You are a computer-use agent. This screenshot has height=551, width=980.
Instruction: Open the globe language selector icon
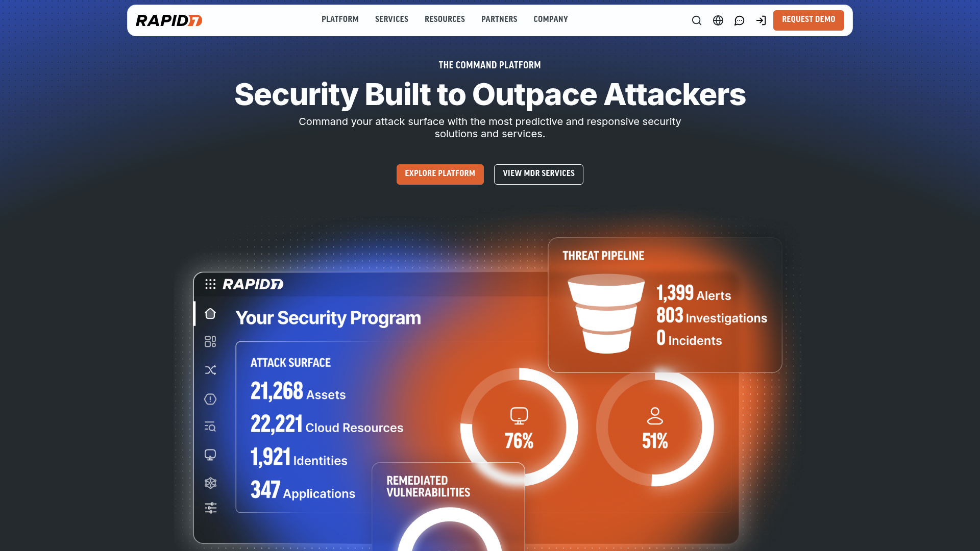718,20
